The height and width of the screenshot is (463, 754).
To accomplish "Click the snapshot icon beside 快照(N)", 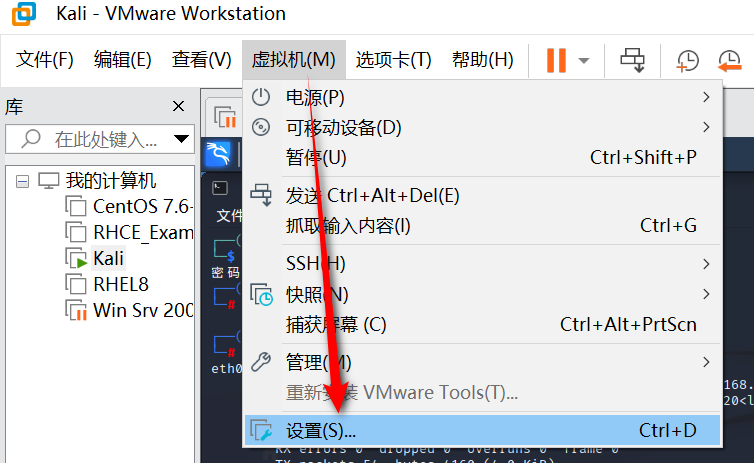I will [x=261, y=294].
